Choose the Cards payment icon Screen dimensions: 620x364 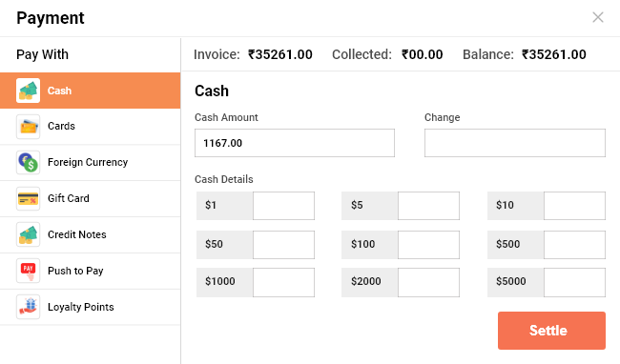tap(28, 127)
